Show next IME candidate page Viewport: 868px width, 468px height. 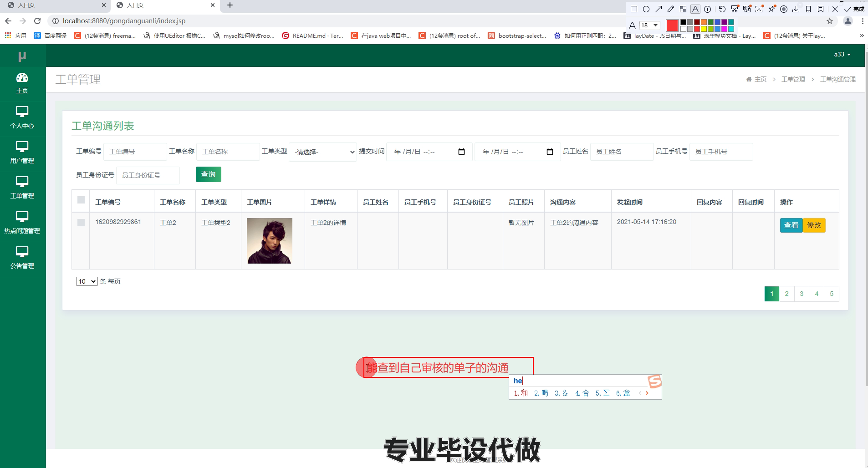point(647,393)
